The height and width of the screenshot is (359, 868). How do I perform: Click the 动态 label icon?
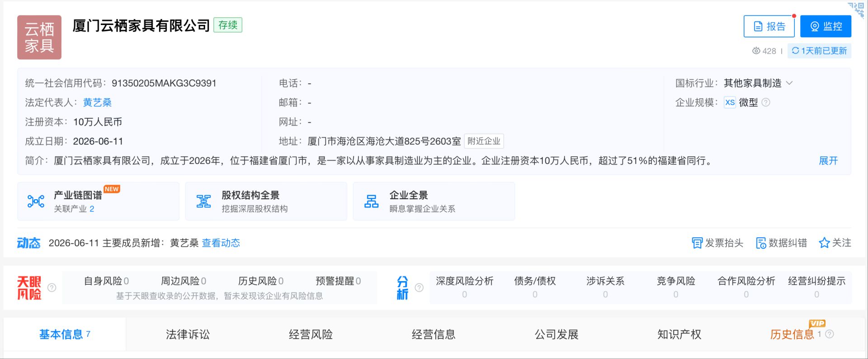[28, 243]
